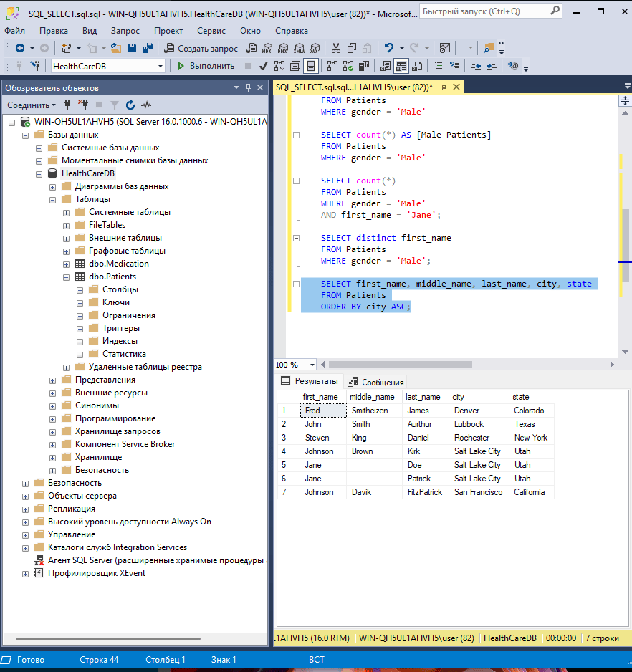This screenshot has height=672, width=632.
Task: Open the Файл menu
Action: point(14,31)
